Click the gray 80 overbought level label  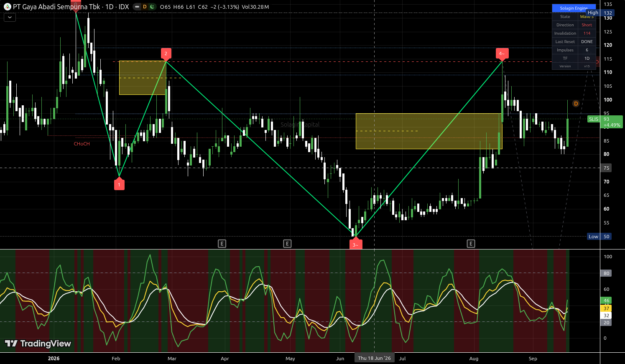(x=606, y=273)
